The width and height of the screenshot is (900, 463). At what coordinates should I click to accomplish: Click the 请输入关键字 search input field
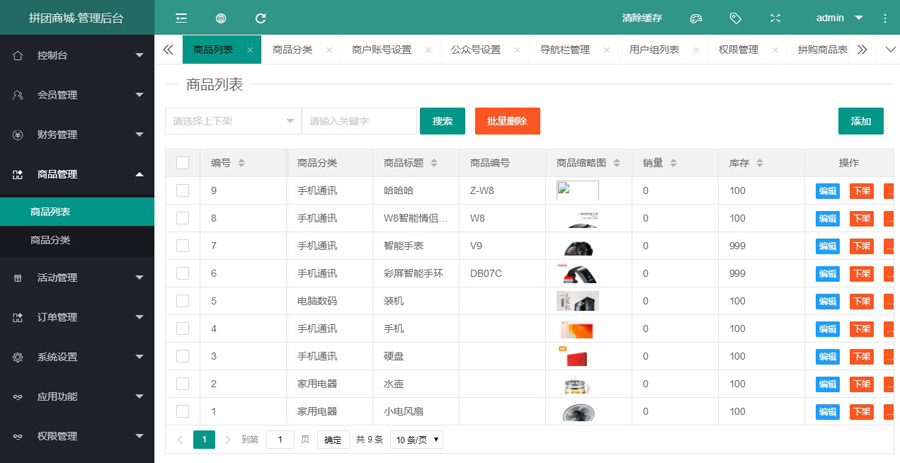pos(359,121)
